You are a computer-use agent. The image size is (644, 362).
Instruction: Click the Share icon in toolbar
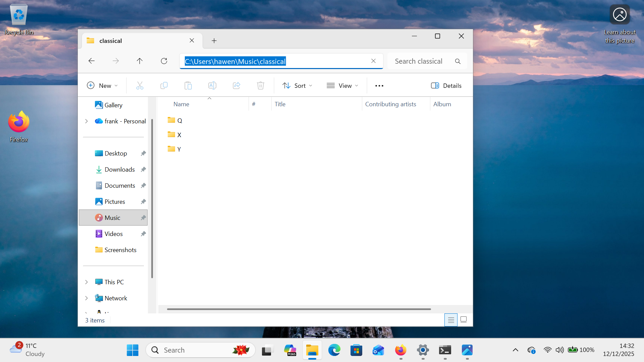pyautogui.click(x=236, y=86)
